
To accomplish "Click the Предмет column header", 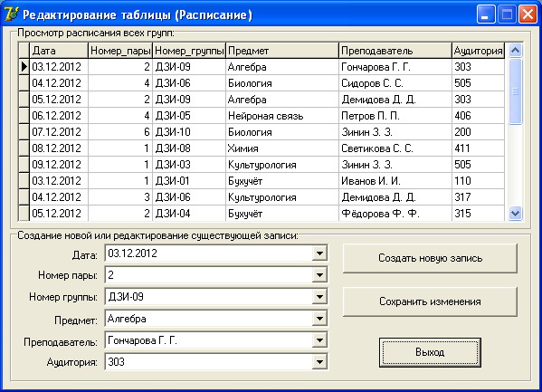I will (282, 51).
